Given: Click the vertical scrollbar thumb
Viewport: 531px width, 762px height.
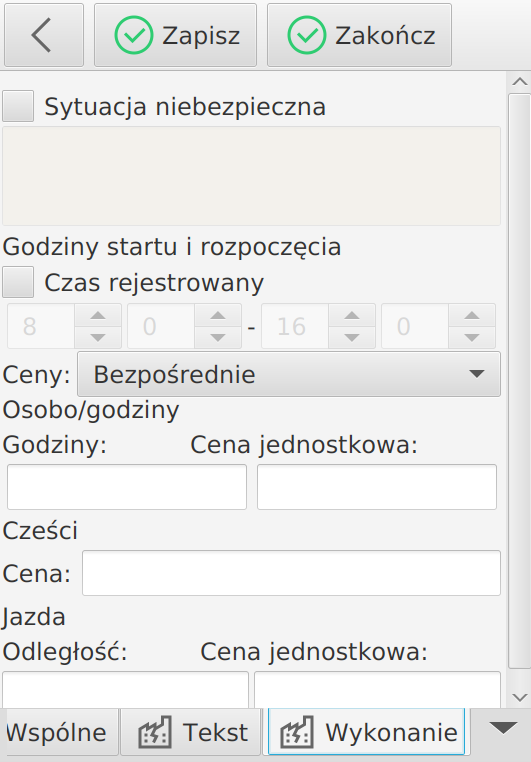Looking at the screenshot, I should click(520, 381).
